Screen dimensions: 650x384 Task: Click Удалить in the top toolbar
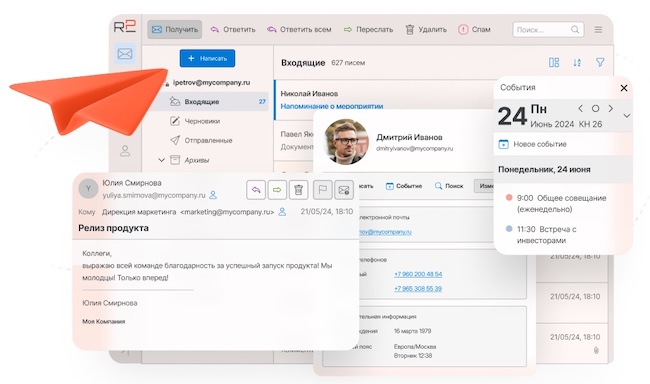426,29
